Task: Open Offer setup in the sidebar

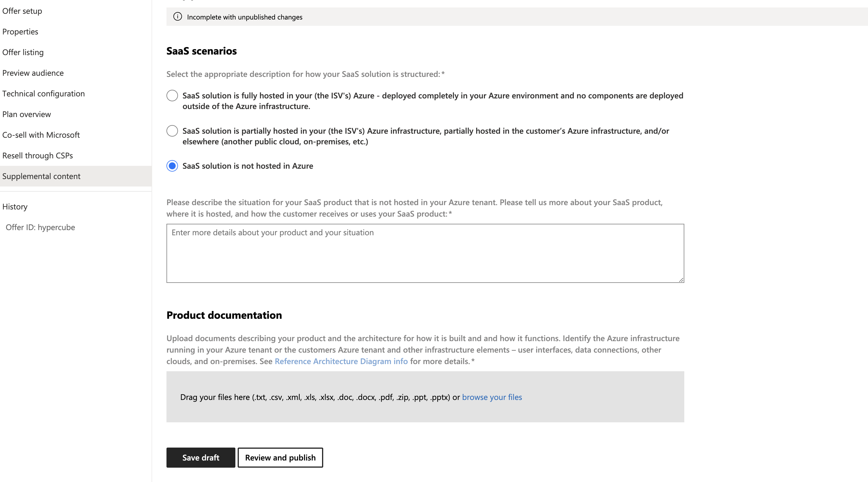Action: [x=22, y=11]
